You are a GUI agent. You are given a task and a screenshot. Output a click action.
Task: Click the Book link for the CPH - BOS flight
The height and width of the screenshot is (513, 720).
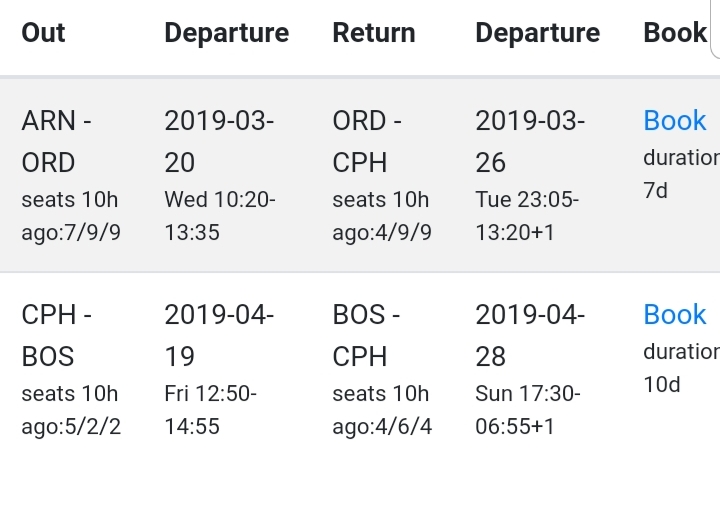(675, 315)
